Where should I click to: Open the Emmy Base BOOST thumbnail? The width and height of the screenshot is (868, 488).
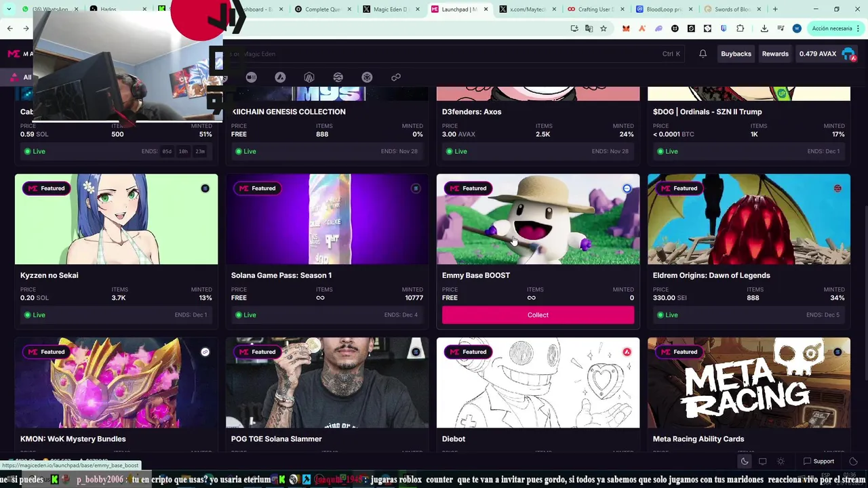(x=538, y=219)
